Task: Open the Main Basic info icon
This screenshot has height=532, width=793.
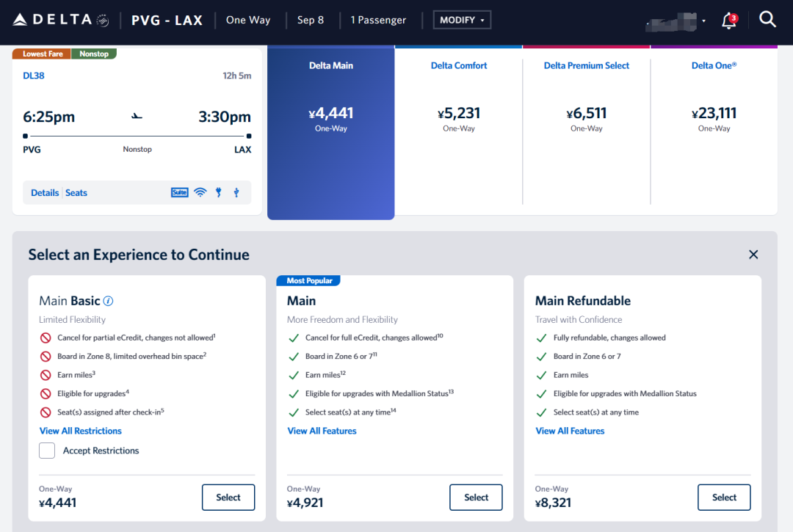Action: point(108,301)
